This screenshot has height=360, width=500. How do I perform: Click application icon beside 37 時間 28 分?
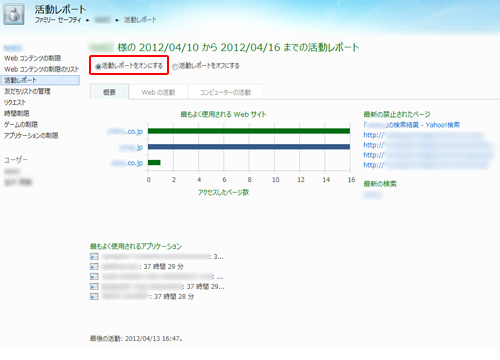94,296
